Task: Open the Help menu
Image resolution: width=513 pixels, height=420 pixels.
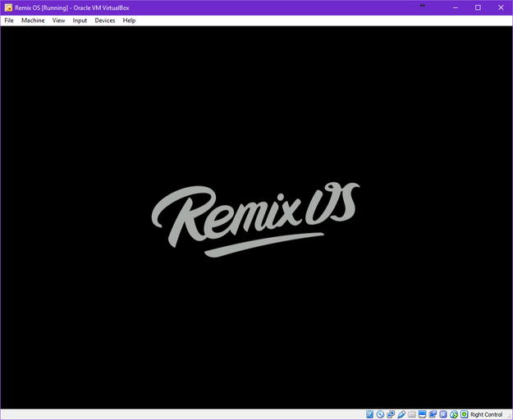Action: point(129,21)
